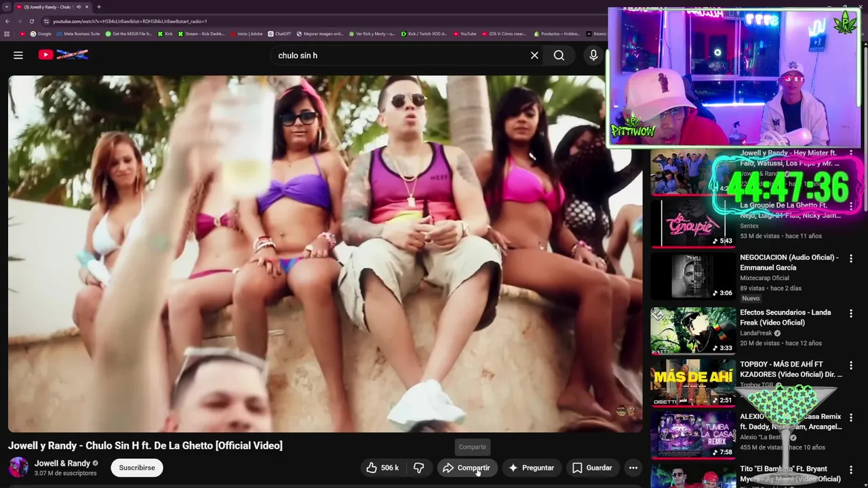Click the video player to pause
The image size is (868, 488).
pos(324,253)
